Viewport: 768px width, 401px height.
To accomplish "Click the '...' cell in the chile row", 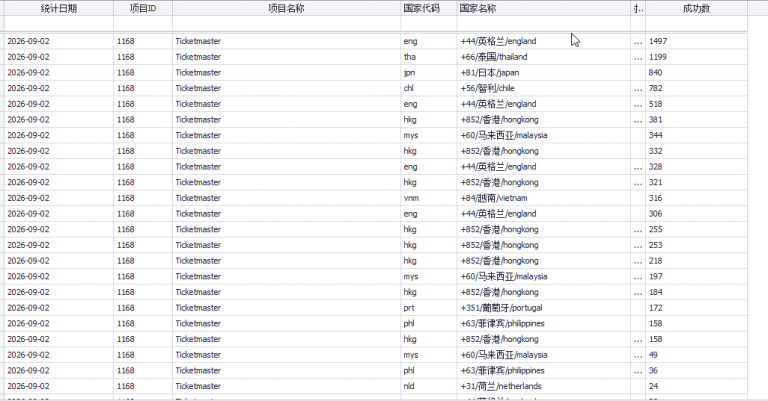I will point(638,88).
